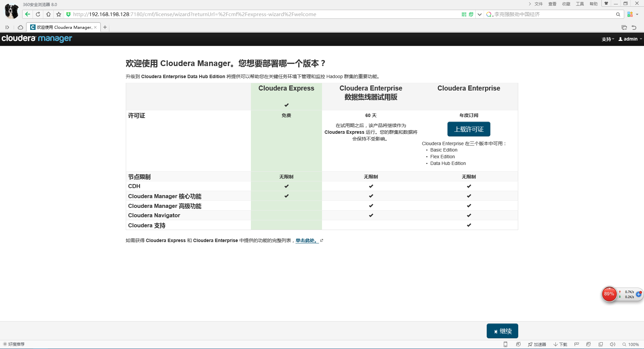Close the Cloudera Manager tab
644x349 pixels.
tap(95, 27)
